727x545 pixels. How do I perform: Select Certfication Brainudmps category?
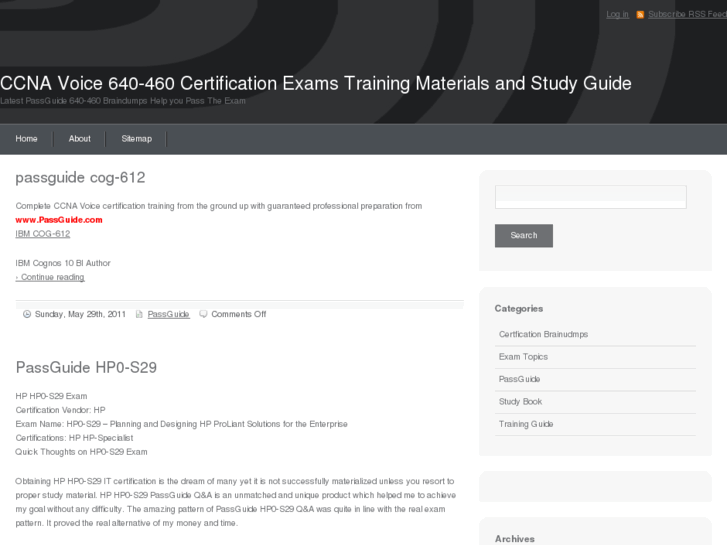tap(543, 334)
